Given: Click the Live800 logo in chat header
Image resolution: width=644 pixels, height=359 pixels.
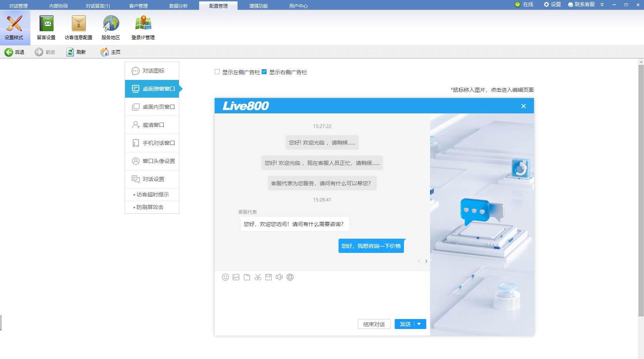Looking at the screenshot, I should [x=246, y=106].
